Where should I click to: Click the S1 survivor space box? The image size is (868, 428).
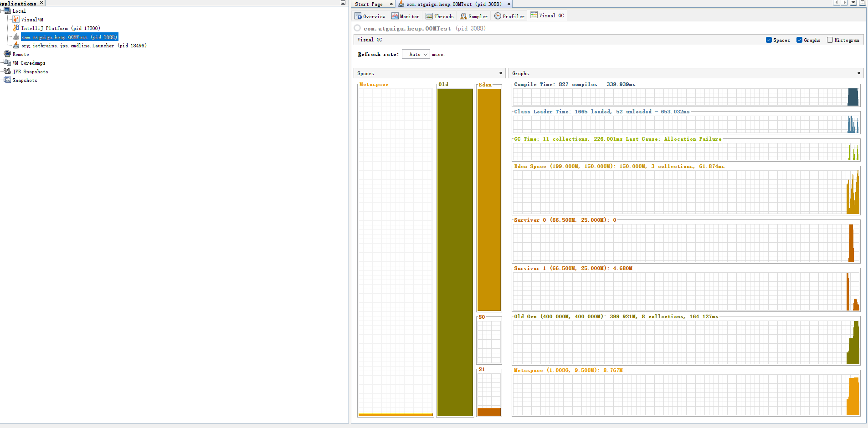(x=489, y=394)
